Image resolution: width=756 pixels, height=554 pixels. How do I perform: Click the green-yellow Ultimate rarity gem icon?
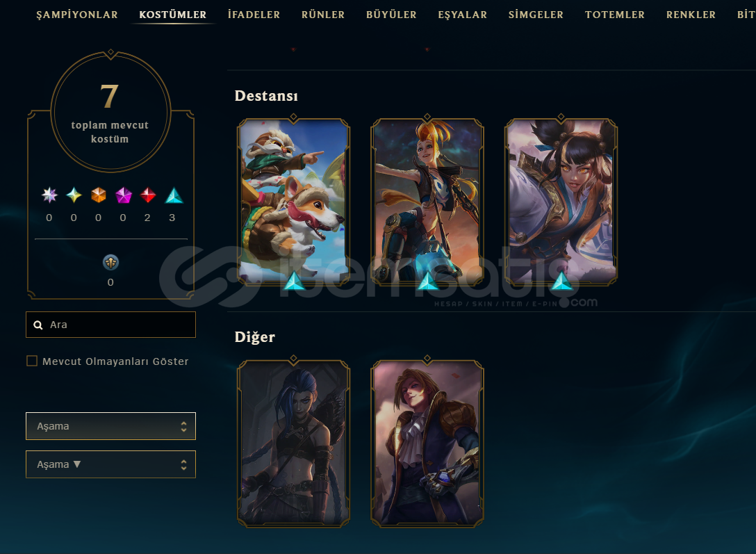(x=74, y=195)
